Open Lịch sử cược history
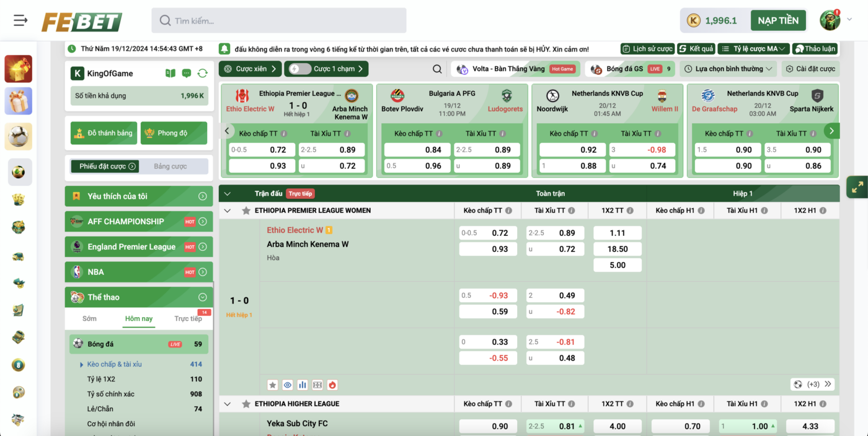 (x=647, y=49)
